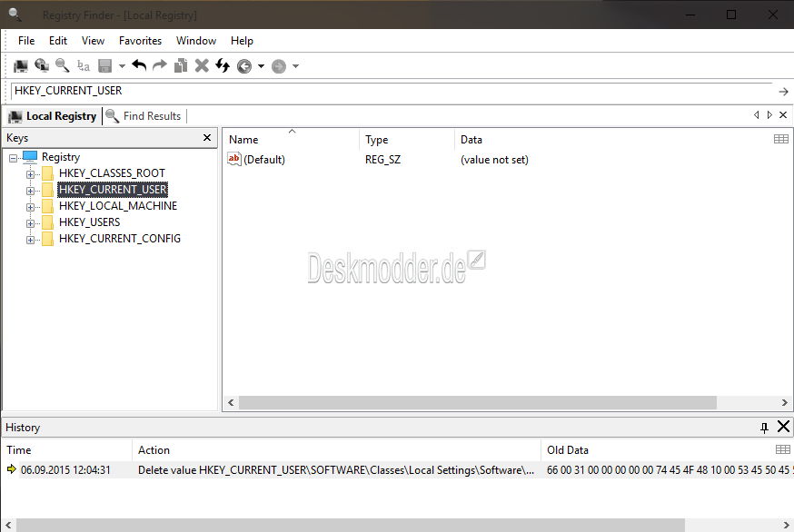Pin the History panel
This screenshot has height=532, width=794.
[x=764, y=428]
